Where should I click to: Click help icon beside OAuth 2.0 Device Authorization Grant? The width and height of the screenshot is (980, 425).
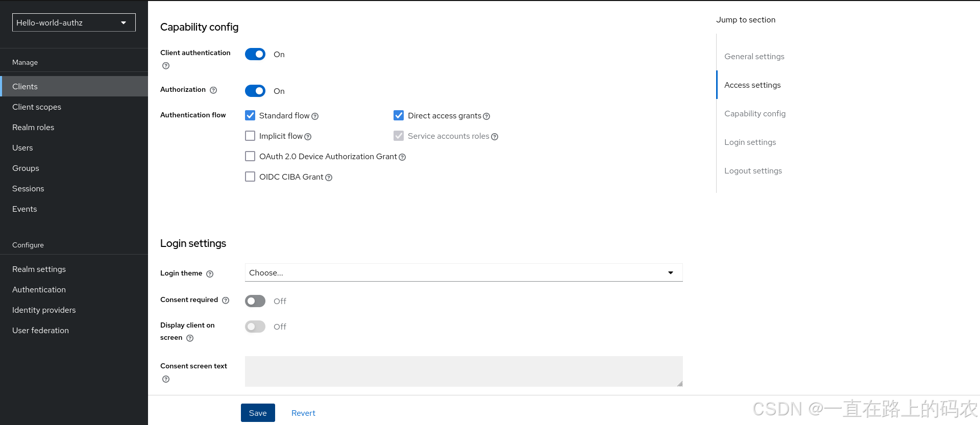click(402, 157)
